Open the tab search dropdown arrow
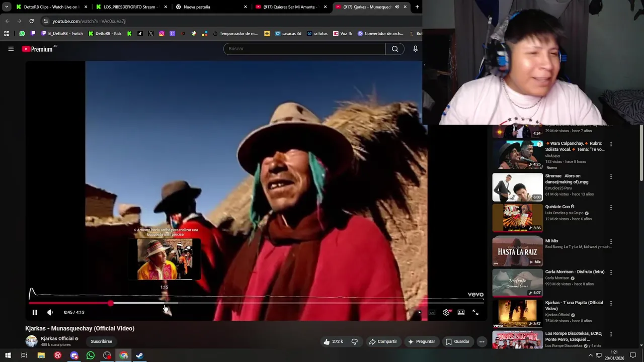Viewport: 644px width, 362px height. pyautogui.click(x=6, y=7)
